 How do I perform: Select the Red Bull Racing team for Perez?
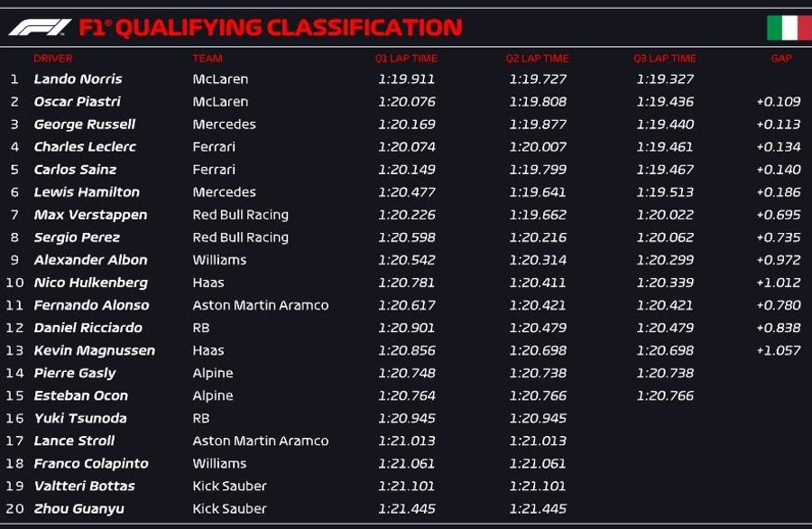tap(240, 237)
